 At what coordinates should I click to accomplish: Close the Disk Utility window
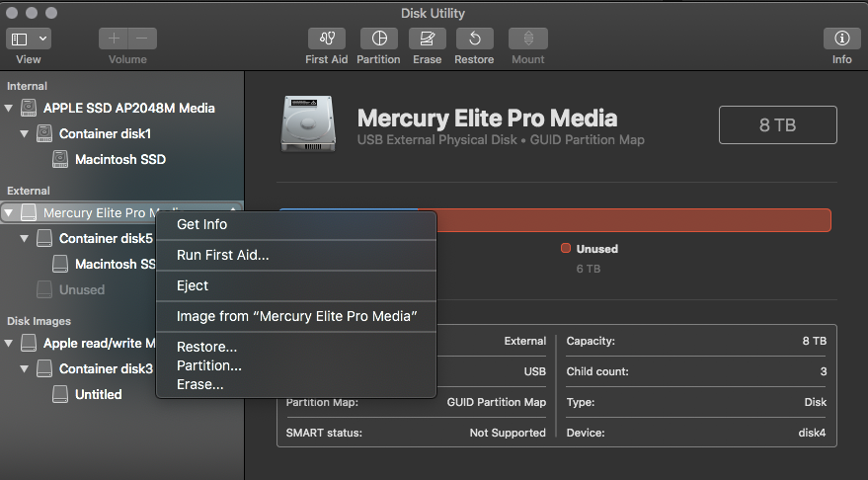[x=12, y=13]
